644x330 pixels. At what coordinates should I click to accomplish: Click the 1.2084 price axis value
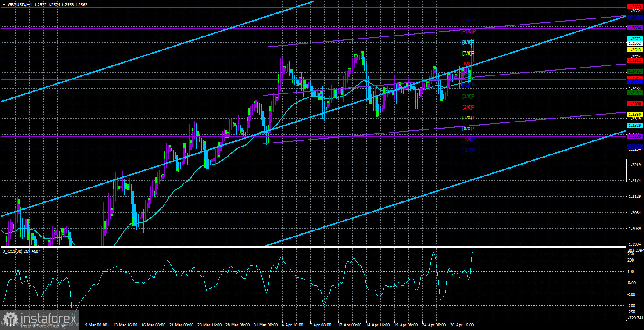(x=634, y=213)
